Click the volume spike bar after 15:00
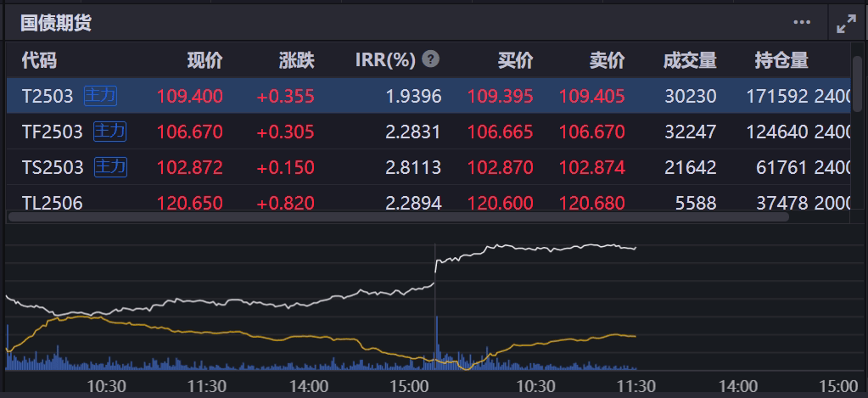Screen dimensions: 868x398 437,342
